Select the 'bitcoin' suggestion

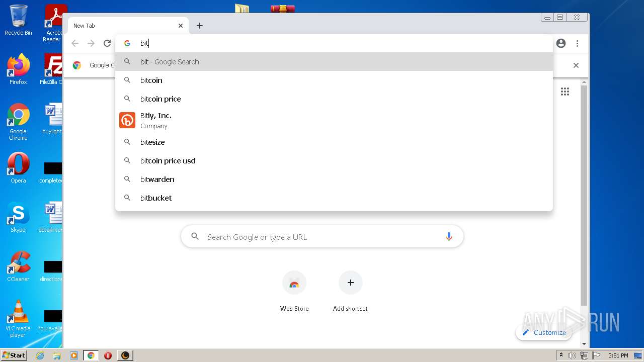click(334, 80)
